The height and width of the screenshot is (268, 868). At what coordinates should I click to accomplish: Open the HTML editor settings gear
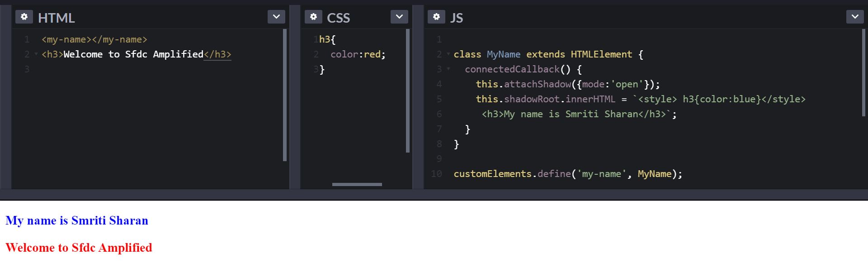(24, 17)
